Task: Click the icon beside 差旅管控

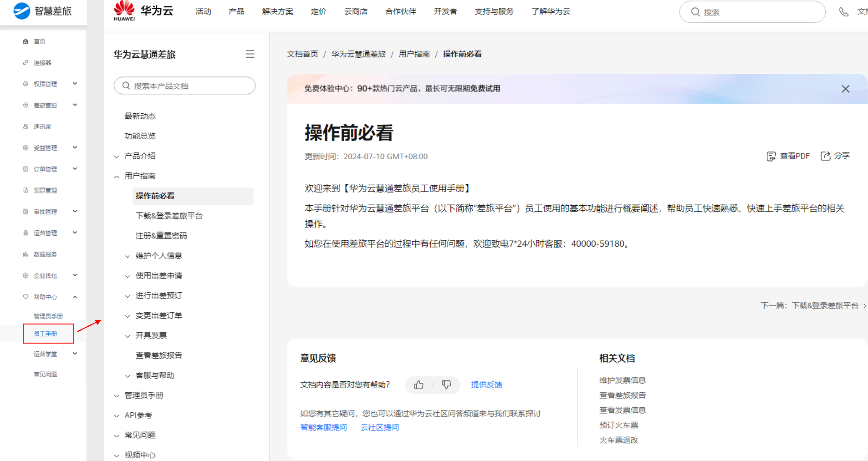Action: click(x=26, y=105)
